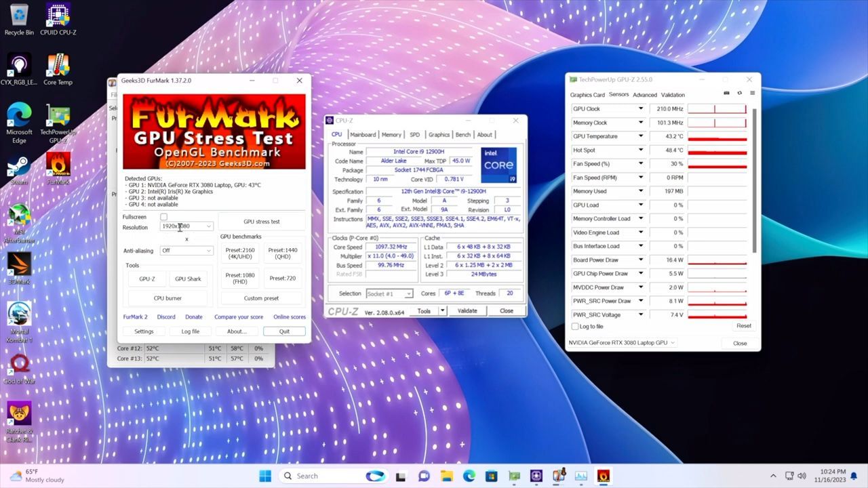Open the CPUID CPU-Z desktop shortcut

pos(58,19)
